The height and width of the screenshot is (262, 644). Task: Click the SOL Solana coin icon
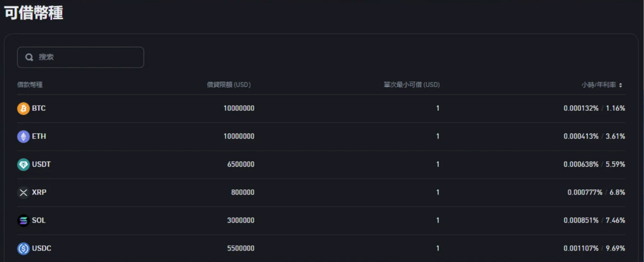point(23,221)
